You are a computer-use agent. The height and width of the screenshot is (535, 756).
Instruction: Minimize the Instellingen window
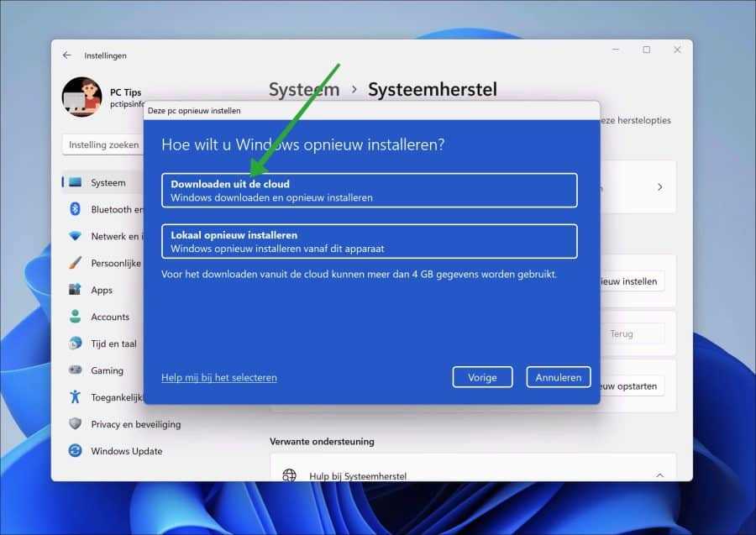(x=616, y=50)
